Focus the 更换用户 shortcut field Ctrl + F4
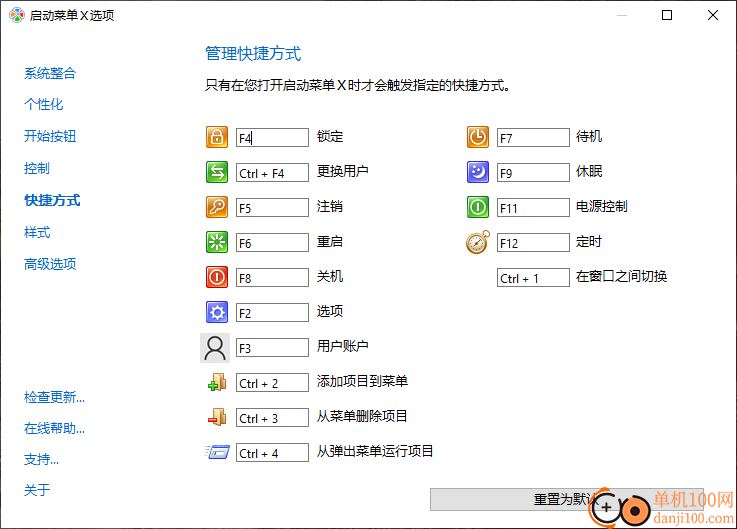The width and height of the screenshot is (737, 529). click(x=272, y=173)
